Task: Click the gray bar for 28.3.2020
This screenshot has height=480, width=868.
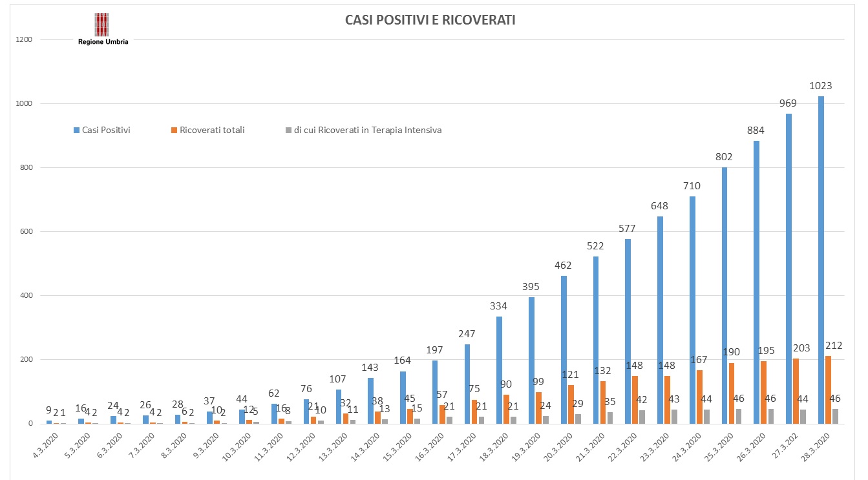Action: (835, 416)
